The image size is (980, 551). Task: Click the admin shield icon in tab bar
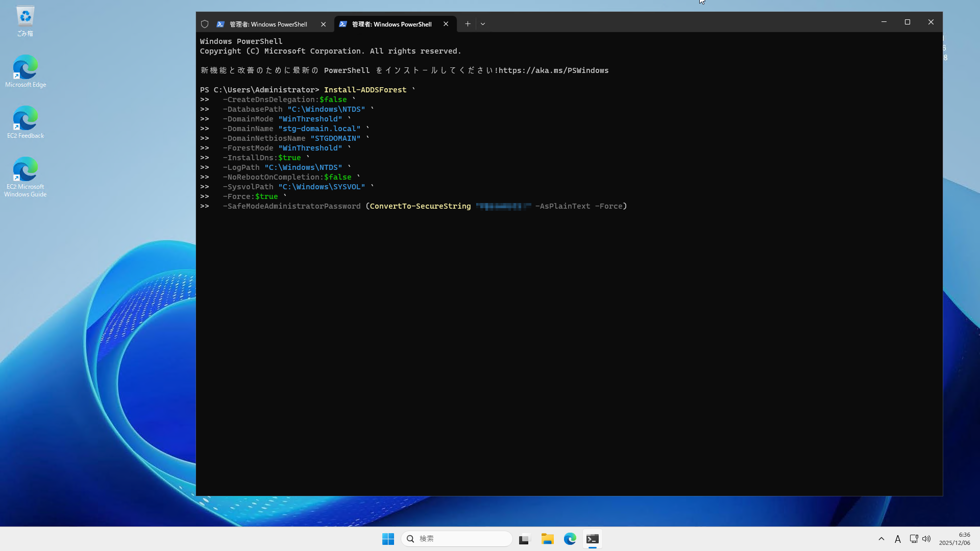pos(205,24)
